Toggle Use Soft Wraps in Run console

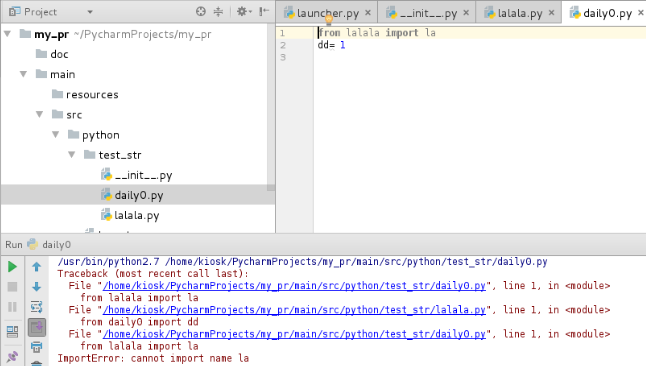37,307
